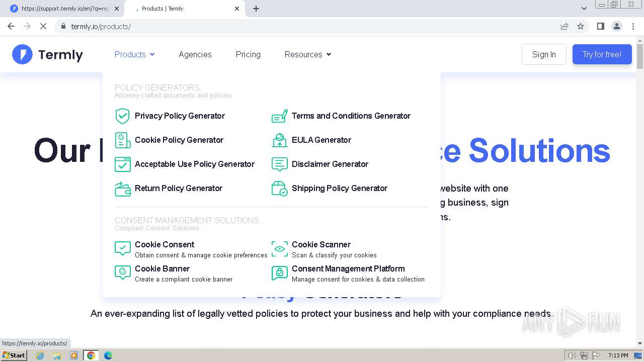Open the Consent Management Platform link
The image size is (644, 362).
(348, 268)
